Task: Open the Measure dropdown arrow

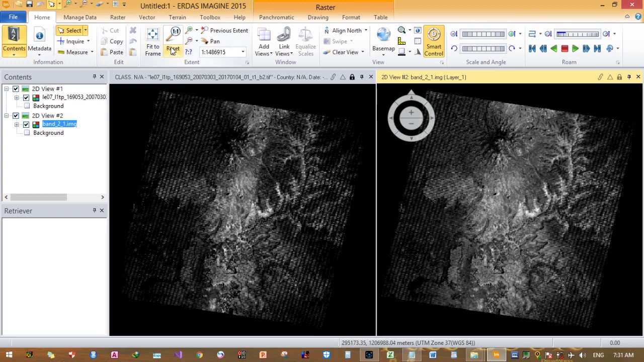Action: 92,52
